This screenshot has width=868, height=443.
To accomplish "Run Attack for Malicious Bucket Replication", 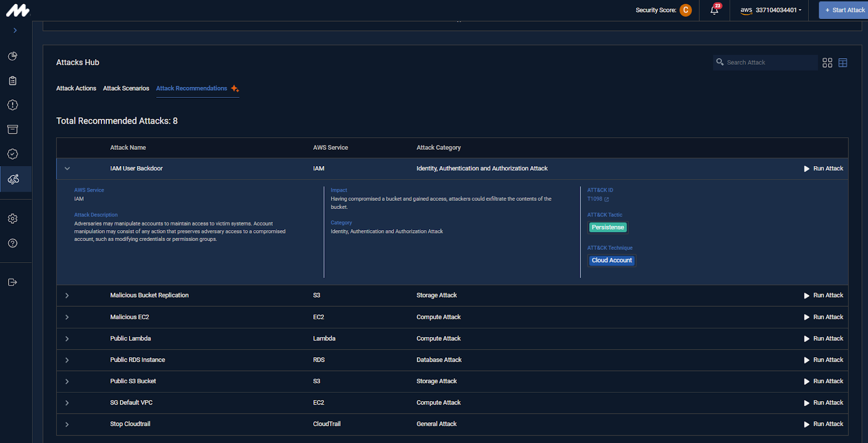I will click(824, 296).
